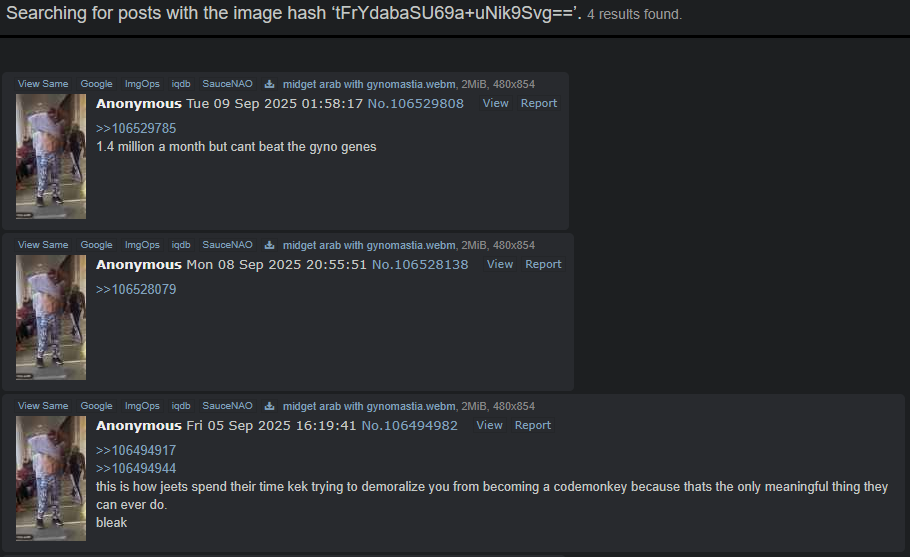This screenshot has width=910, height=557.
Task: Click download icon on post 106529808
Action: click(x=269, y=84)
